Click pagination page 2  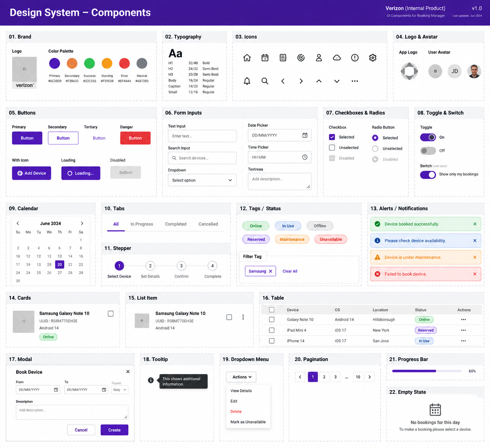coord(324,377)
